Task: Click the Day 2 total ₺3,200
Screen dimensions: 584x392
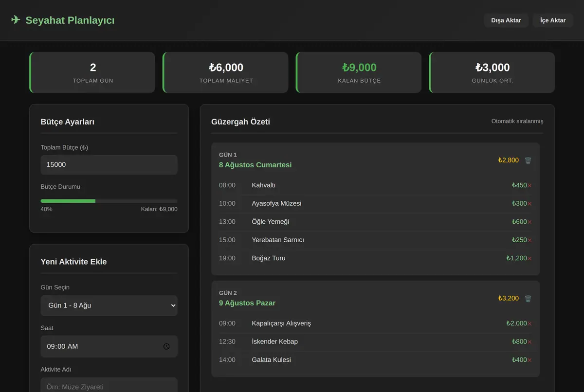Action: click(x=509, y=298)
